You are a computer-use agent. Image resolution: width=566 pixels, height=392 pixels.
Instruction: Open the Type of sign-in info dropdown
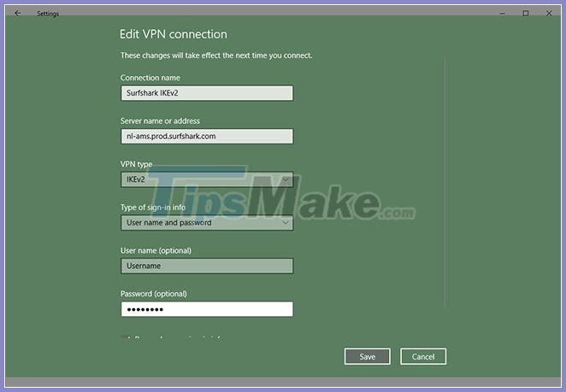[x=207, y=223]
